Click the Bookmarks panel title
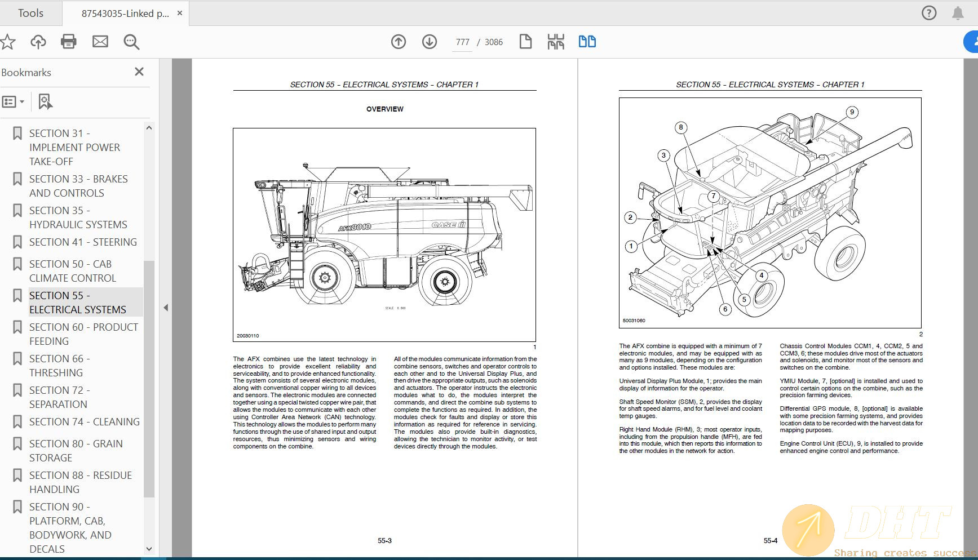The height and width of the screenshot is (560, 978). (x=26, y=73)
